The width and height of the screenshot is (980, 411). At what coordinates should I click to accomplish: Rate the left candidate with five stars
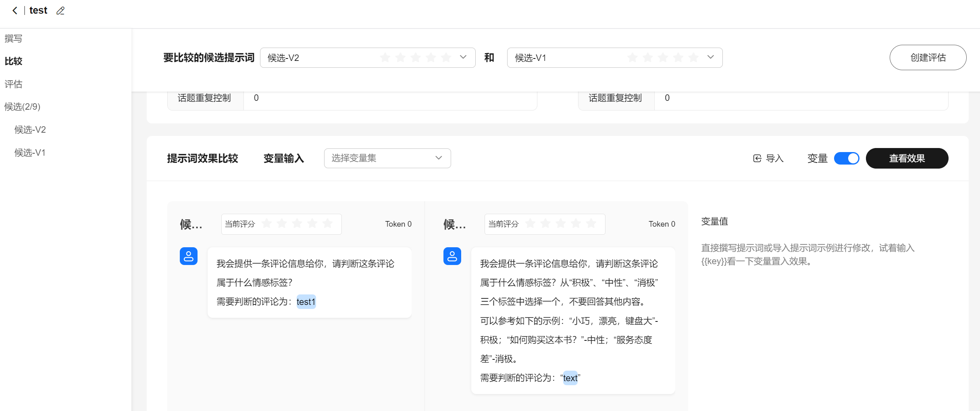pos(327,223)
